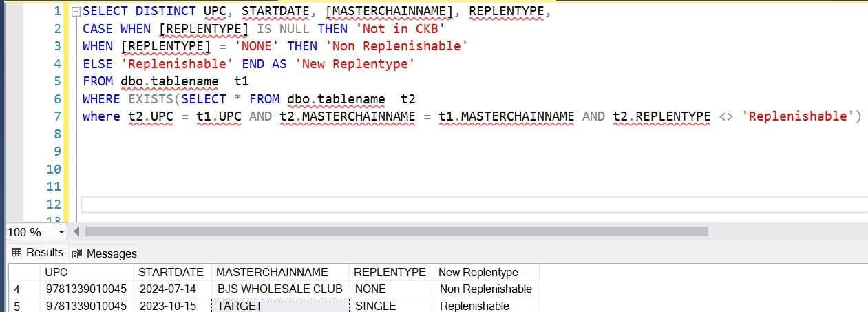Select row header 5 in results
Viewport: 868px width, 312px height.
(24, 305)
